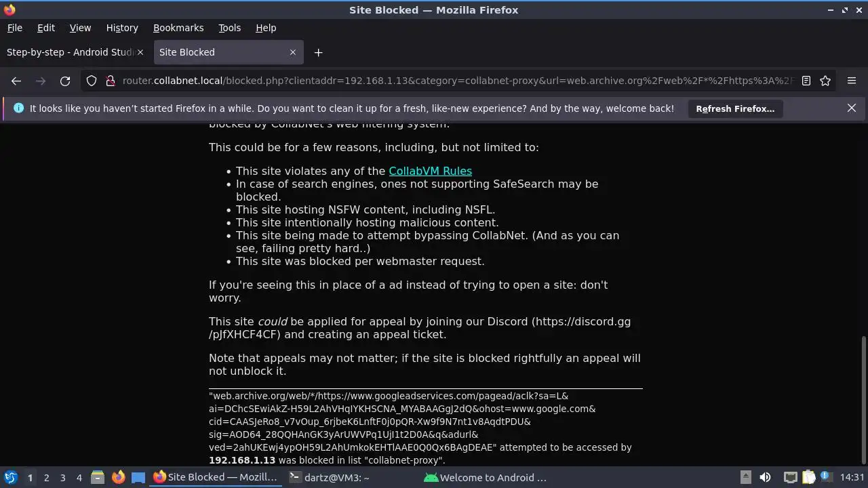The width and height of the screenshot is (868, 488).
Task: Open the History menu
Action: 122,28
